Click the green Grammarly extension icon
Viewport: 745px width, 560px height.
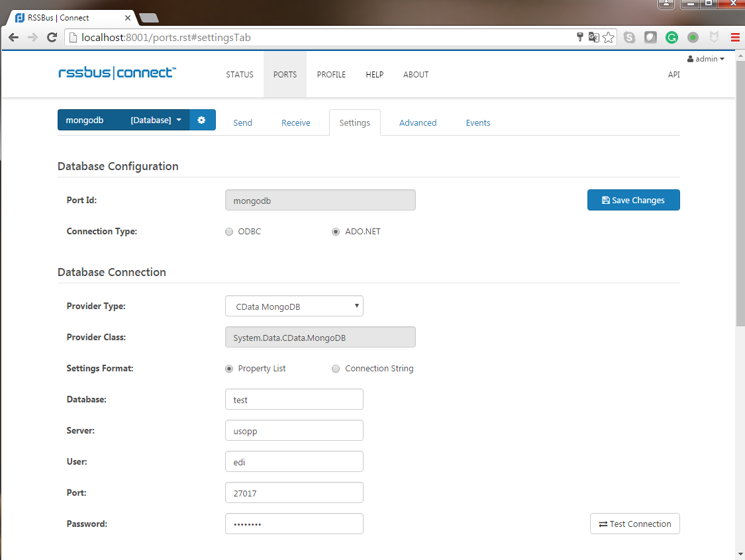[671, 38]
